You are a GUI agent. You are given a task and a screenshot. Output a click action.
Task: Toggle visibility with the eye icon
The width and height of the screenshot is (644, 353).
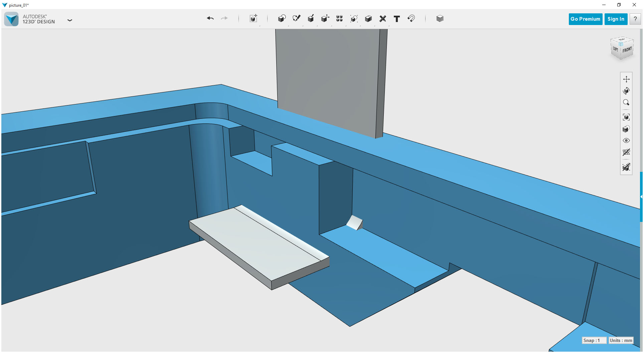click(x=626, y=140)
